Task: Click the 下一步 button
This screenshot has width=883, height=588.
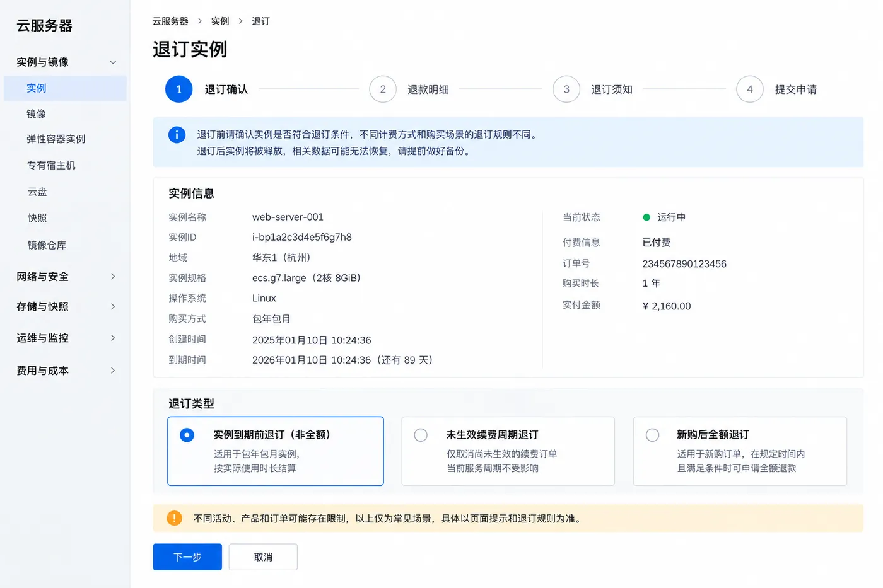Action: (187, 556)
